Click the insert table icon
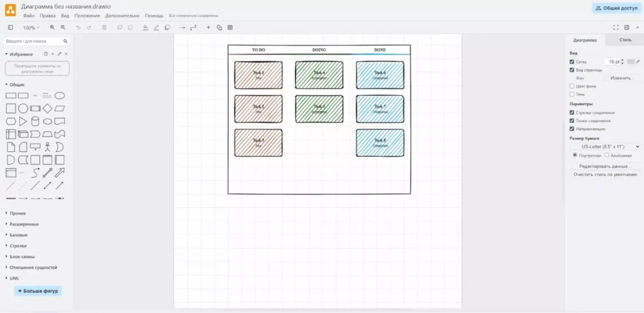644x313 pixels. tap(230, 28)
